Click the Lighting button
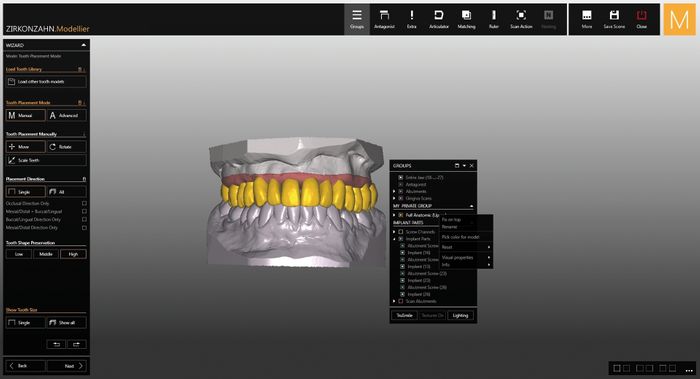This screenshot has height=379, width=700. click(x=460, y=316)
